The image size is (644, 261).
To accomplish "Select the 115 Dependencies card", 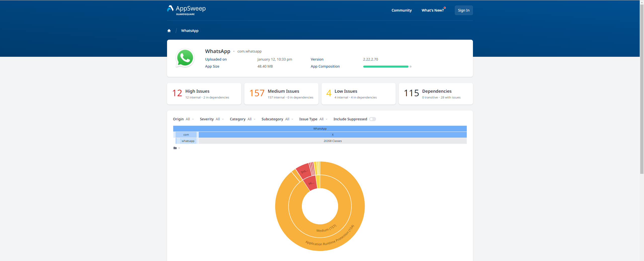I will tap(436, 94).
